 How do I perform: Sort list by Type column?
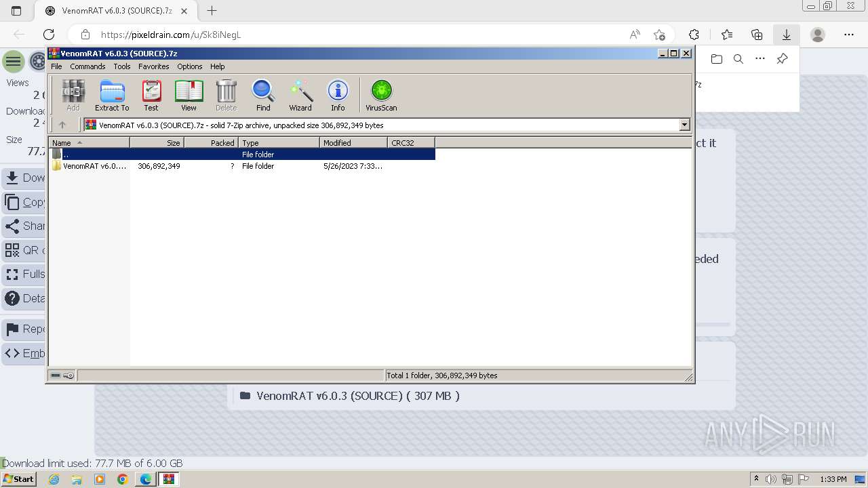(x=279, y=142)
